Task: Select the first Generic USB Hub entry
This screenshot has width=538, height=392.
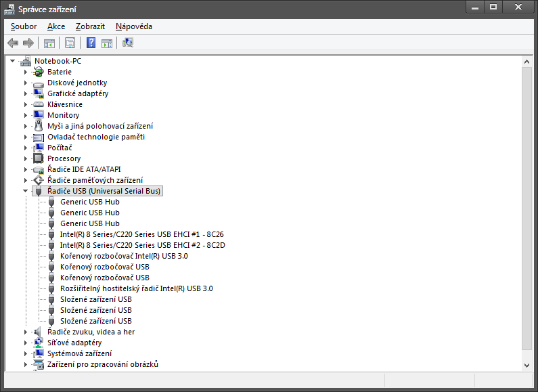Action: point(90,202)
